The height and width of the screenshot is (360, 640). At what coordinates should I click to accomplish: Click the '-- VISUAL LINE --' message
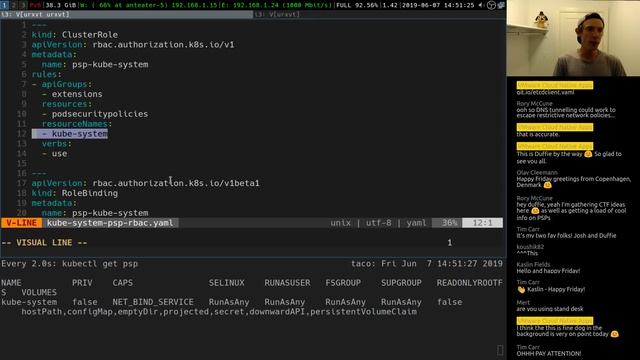(x=44, y=243)
